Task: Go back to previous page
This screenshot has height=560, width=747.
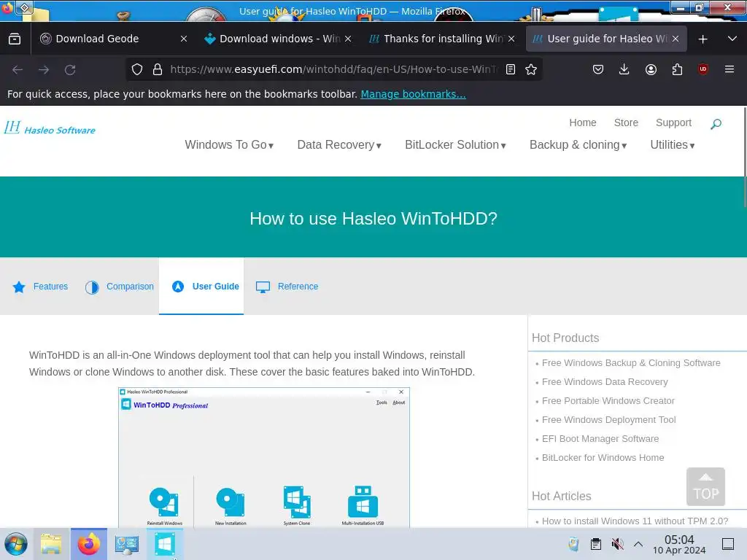Action: [x=18, y=70]
